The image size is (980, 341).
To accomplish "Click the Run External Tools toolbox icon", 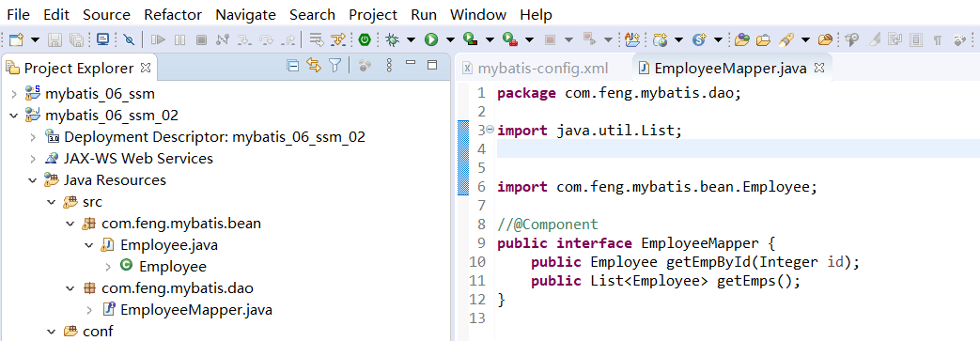I will click(x=510, y=40).
